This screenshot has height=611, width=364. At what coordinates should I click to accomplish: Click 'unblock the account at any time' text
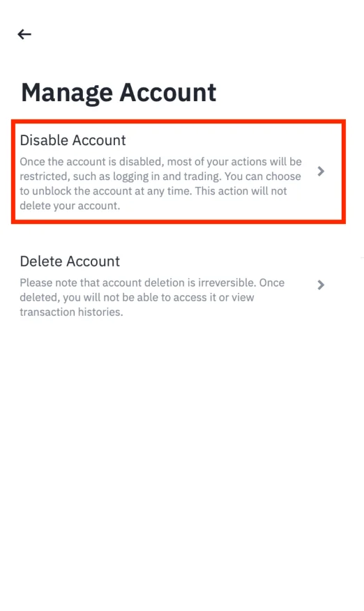coord(112,191)
